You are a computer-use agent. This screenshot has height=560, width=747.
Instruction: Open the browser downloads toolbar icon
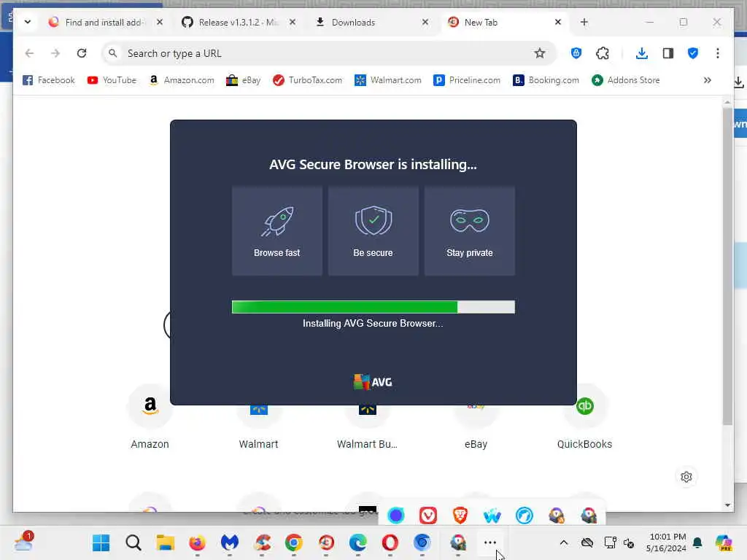642,53
